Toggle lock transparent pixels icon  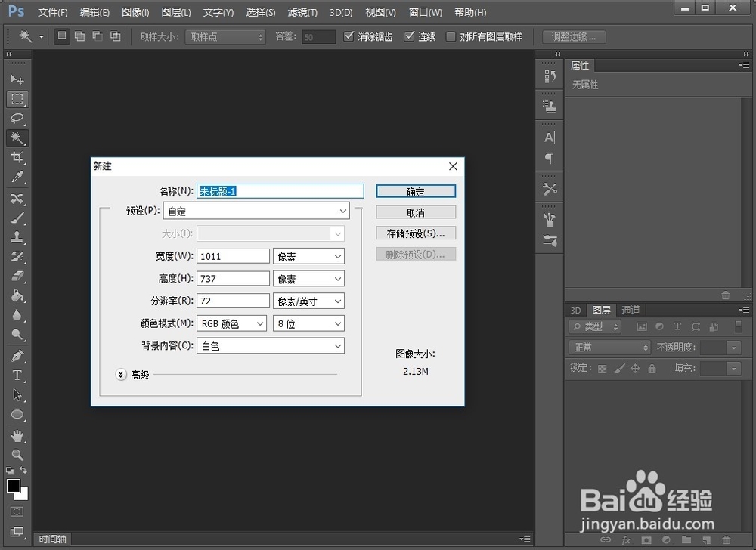603,369
